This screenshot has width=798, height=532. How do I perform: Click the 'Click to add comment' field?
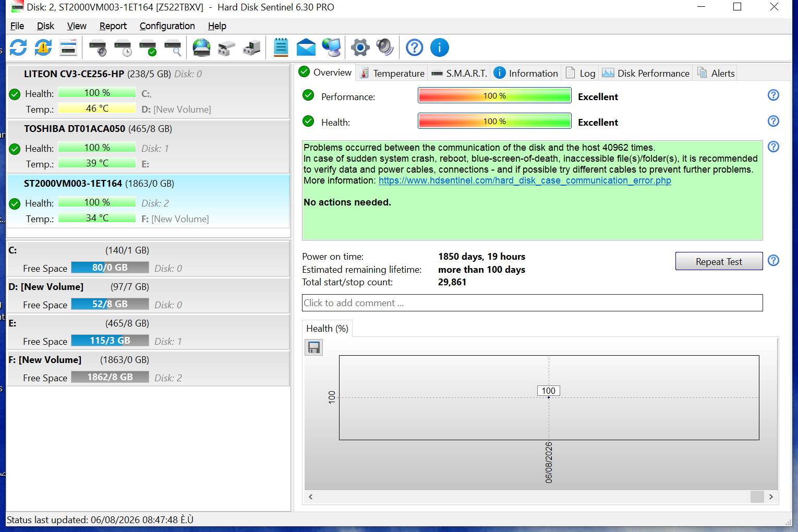pos(533,303)
